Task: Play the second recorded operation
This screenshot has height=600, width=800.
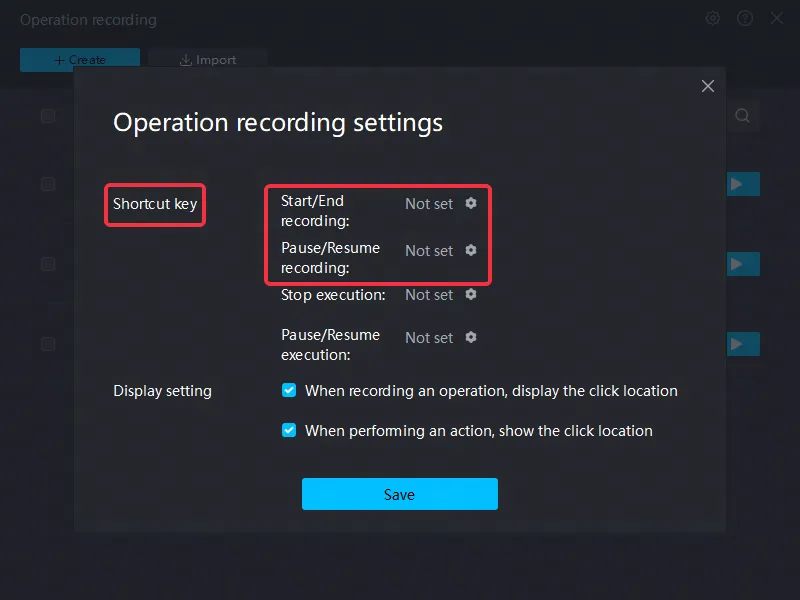Action: point(743,264)
